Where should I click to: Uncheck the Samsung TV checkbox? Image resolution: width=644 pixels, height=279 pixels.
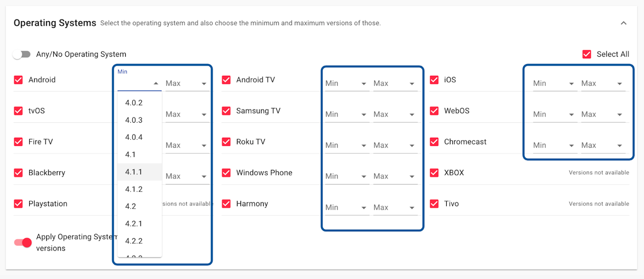226,111
